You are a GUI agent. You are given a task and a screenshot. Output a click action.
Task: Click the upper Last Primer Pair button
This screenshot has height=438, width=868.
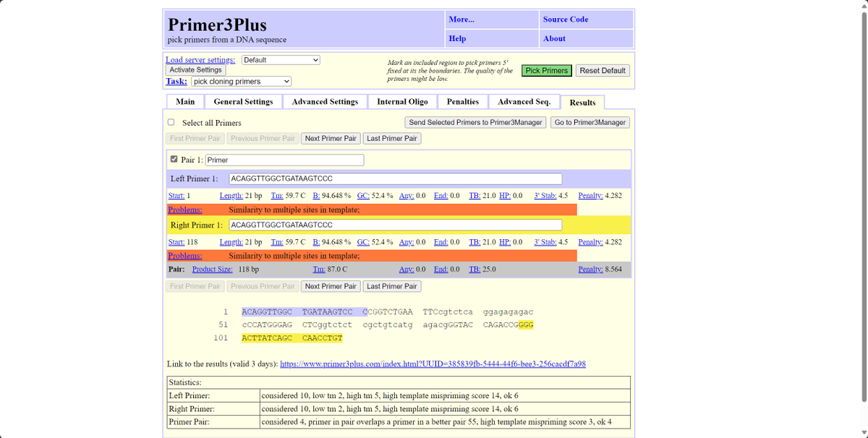pyautogui.click(x=392, y=139)
